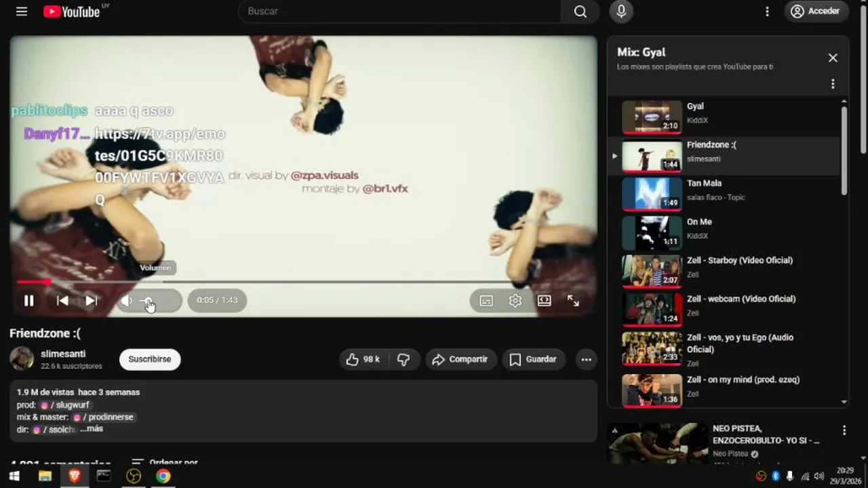Open the terminal app in the taskbar
The height and width of the screenshot is (488, 868).
[104, 476]
